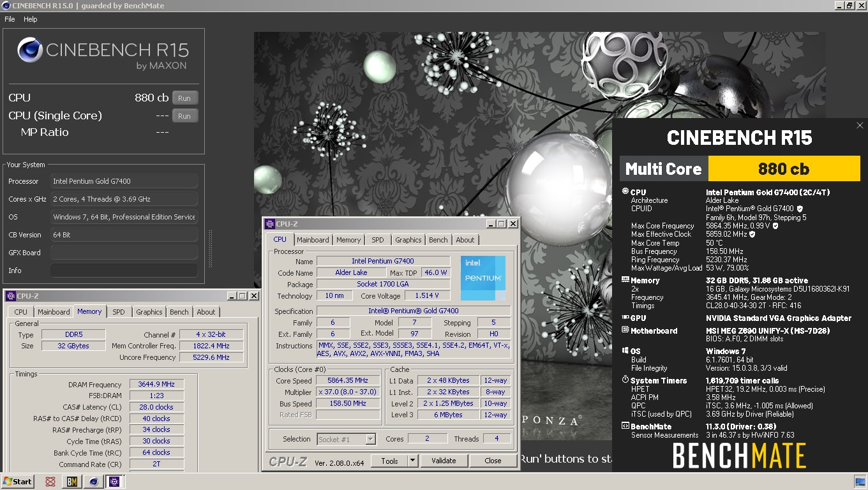Viewport: 868px width, 490px height.
Task: Click the Command Rate value 2T
Action: coord(156,464)
